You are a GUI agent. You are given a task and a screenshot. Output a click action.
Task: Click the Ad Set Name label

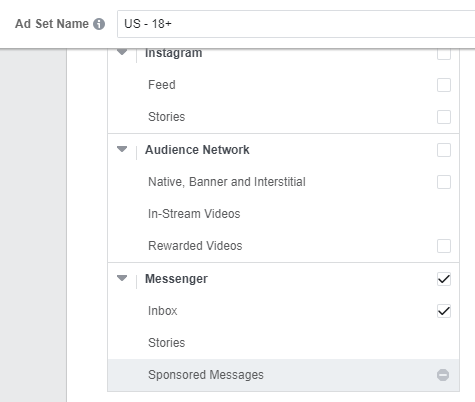pyautogui.click(x=52, y=24)
